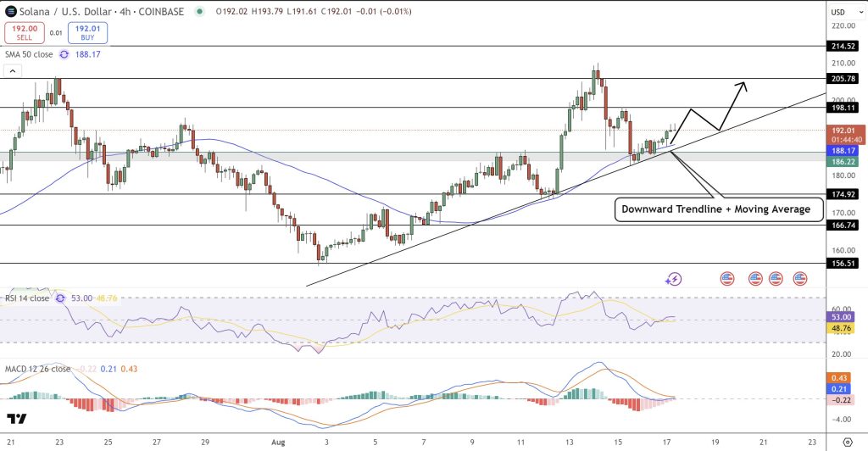Click the 188.17 SMA price label
This screenshot has height=451, width=868.
coord(843,151)
